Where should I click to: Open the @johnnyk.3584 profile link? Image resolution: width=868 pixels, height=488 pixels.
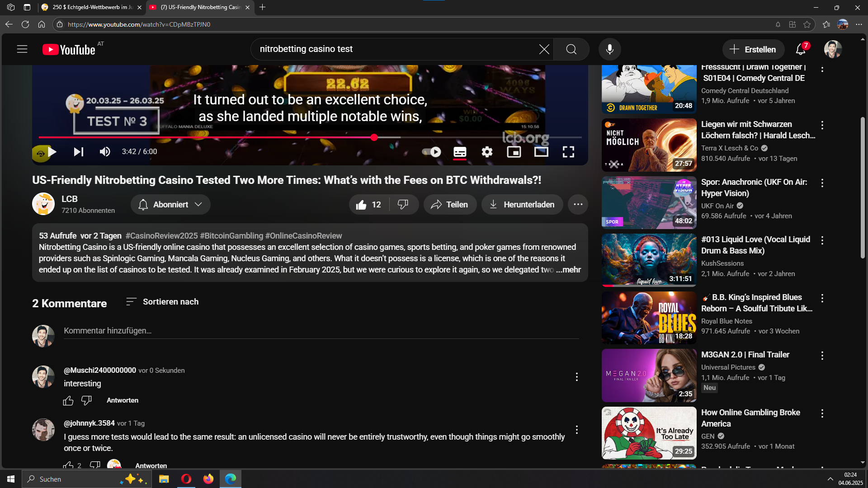[89, 423]
